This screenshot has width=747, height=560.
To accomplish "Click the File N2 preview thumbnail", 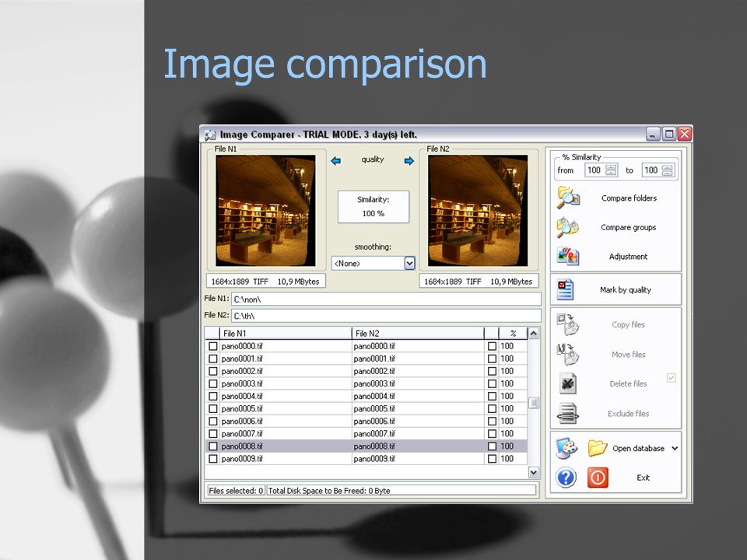I will pyautogui.click(x=478, y=211).
